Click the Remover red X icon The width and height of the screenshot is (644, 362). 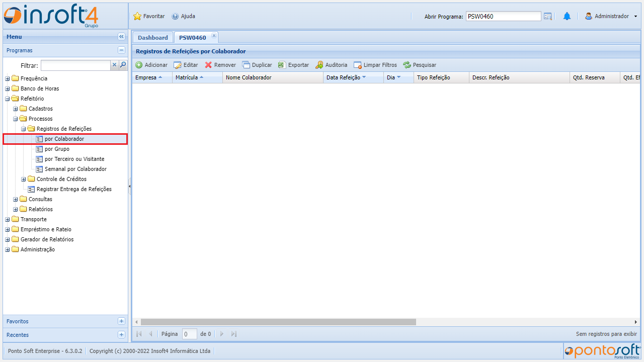[208, 65]
